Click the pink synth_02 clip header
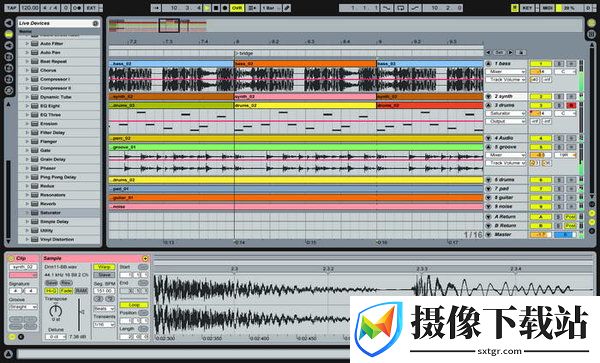The width and height of the screenshot is (600, 363). coord(305,97)
